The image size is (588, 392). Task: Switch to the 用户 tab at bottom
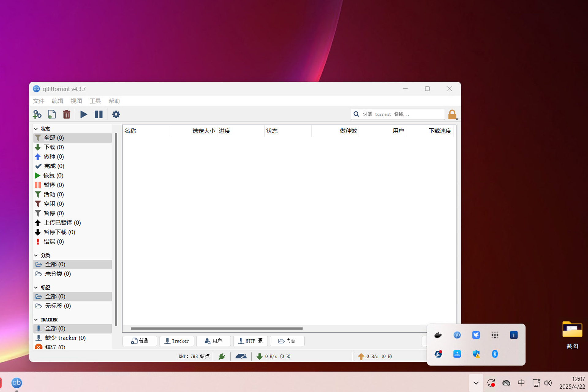(213, 341)
